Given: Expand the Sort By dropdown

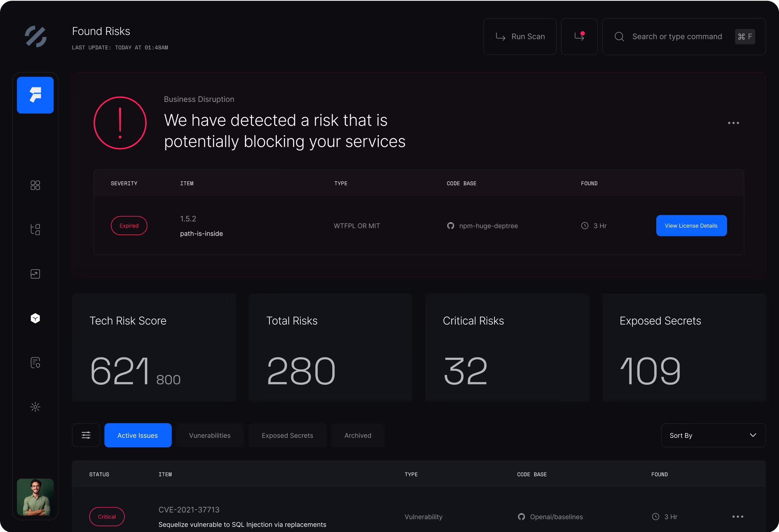Looking at the screenshot, I should [713, 435].
